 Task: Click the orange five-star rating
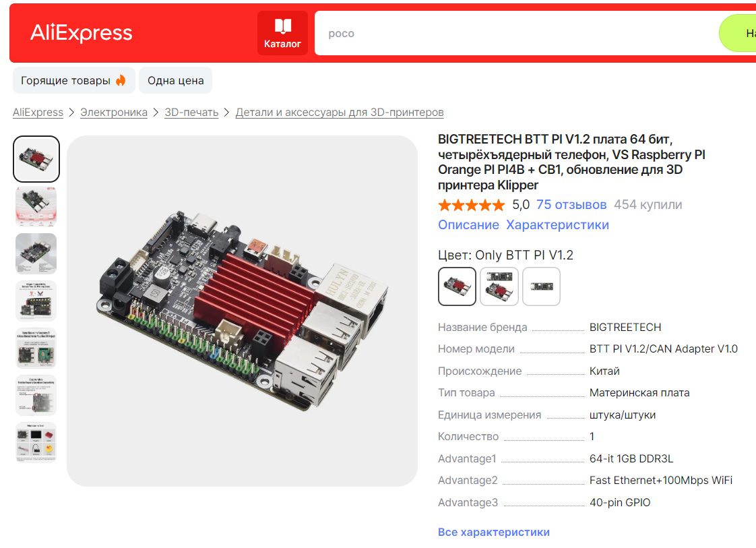pyautogui.click(x=471, y=205)
